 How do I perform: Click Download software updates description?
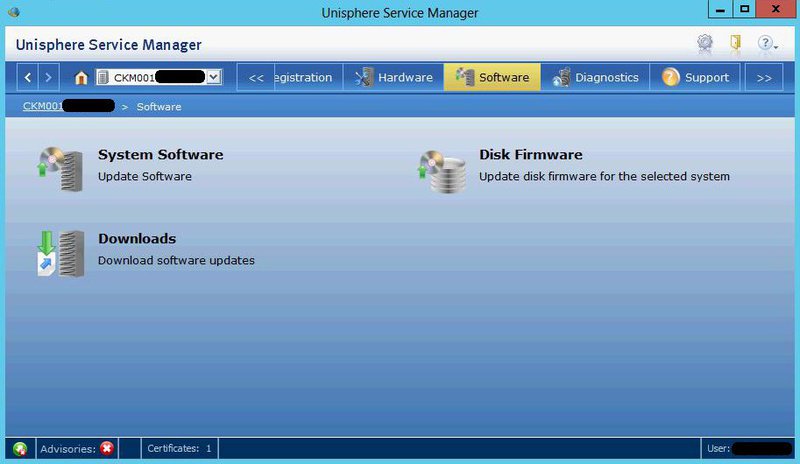click(x=176, y=260)
